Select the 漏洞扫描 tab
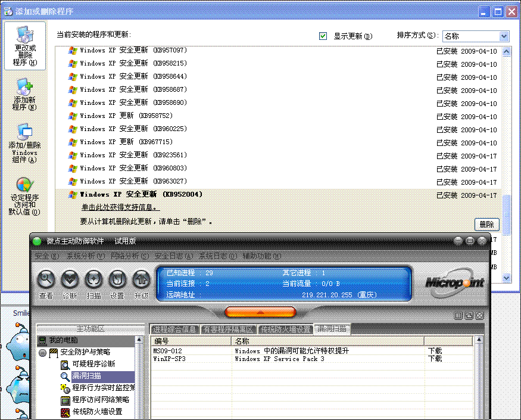Viewport: 521px width, 420px height. (x=332, y=329)
